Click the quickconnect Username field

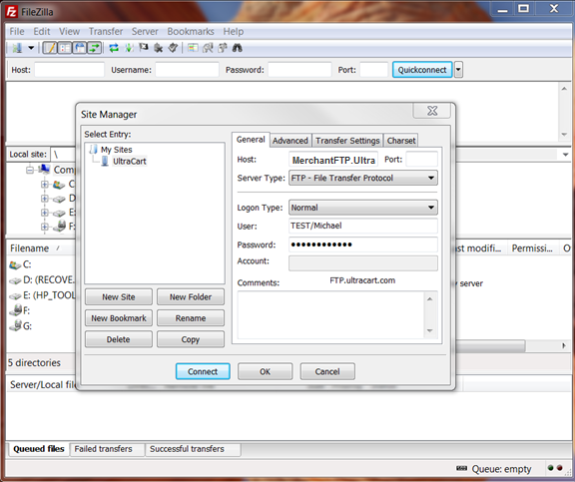click(x=187, y=70)
